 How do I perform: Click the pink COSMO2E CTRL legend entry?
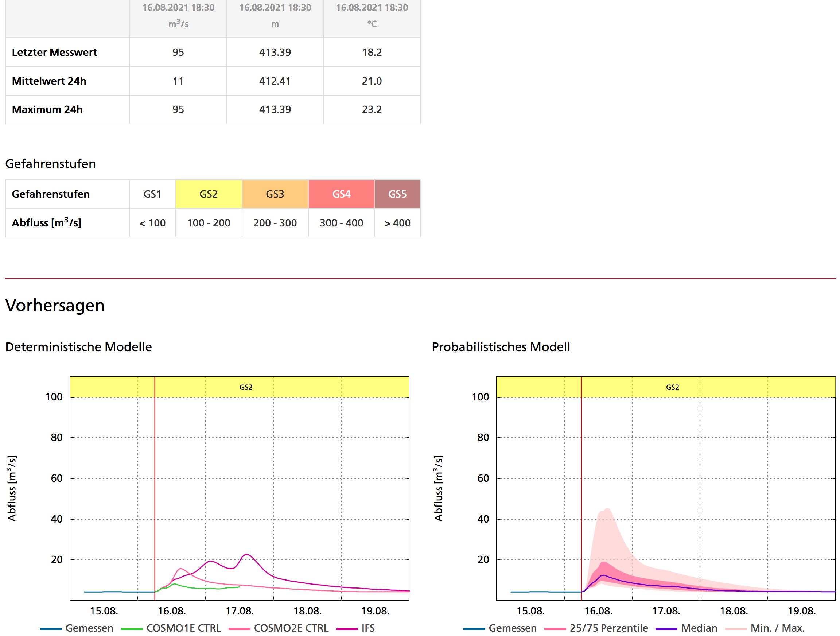pos(291,628)
